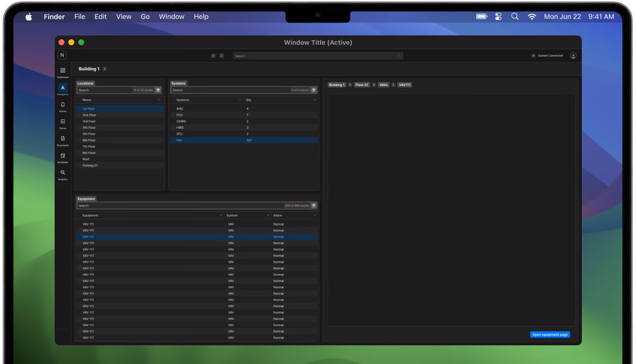Viewport: 636px width, 364px height.
Task: Focus the Equipment search field
Action: tap(194, 205)
